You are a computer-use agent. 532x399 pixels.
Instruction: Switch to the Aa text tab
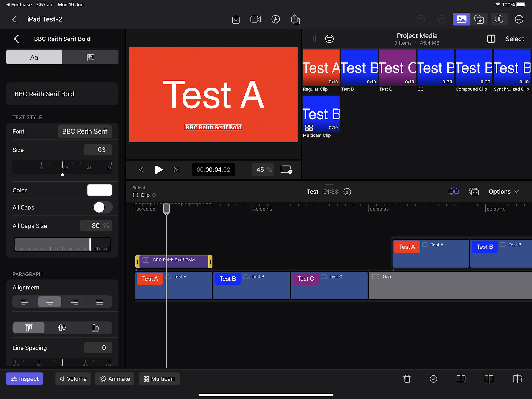click(x=34, y=57)
